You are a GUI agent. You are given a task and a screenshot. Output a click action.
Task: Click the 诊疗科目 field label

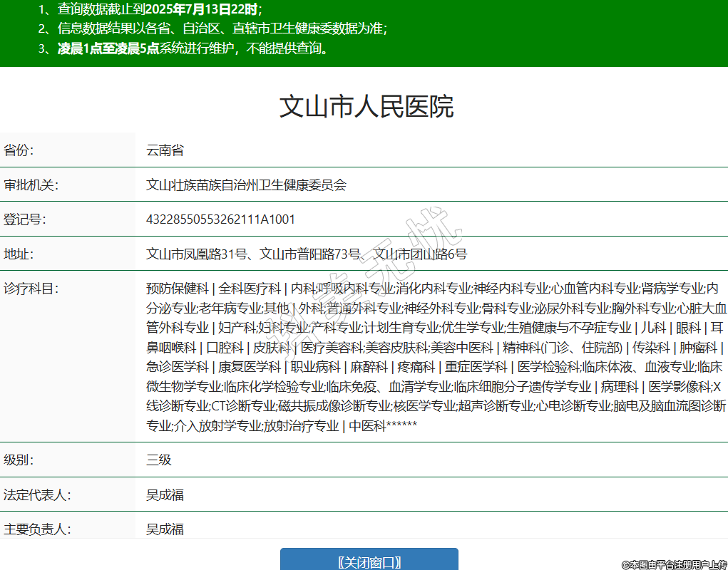click(31, 289)
